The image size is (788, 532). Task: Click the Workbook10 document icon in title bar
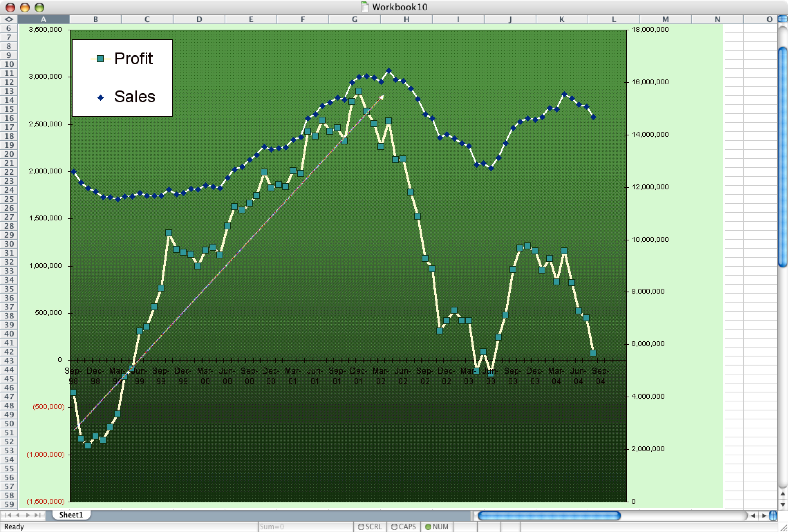point(364,7)
